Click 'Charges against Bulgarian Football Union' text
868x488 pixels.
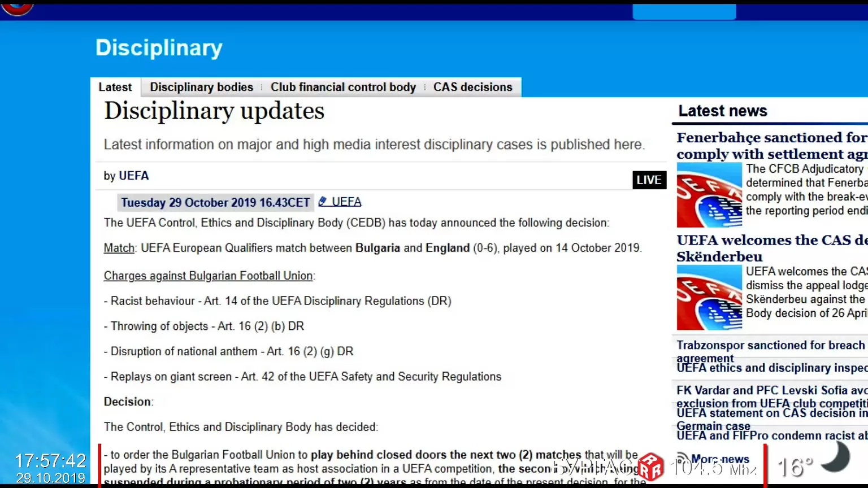point(208,276)
